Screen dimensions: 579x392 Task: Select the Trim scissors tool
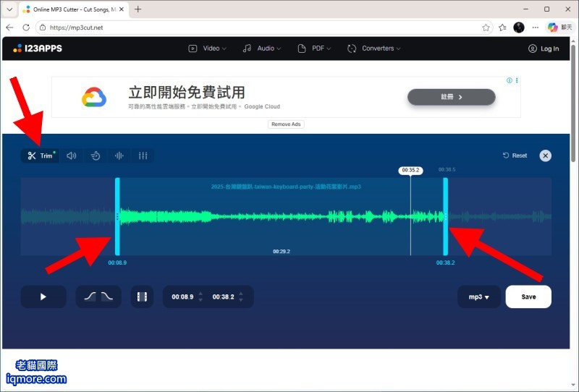tap(40, 155)
